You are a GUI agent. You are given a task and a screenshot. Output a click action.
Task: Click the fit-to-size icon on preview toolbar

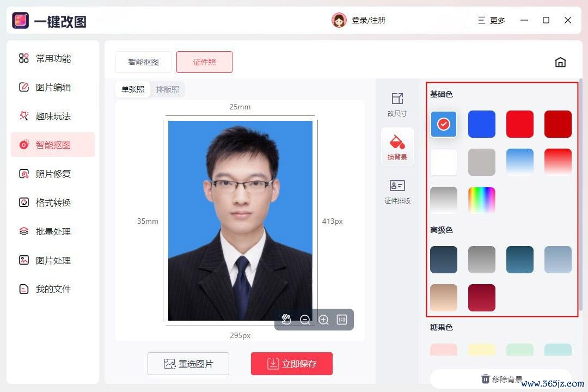341,319
